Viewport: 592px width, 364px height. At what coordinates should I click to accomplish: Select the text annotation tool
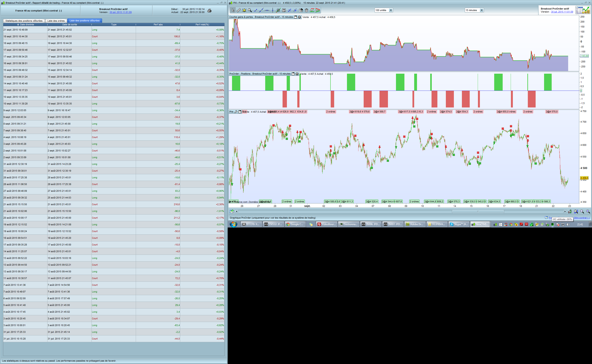coord(284,10)
